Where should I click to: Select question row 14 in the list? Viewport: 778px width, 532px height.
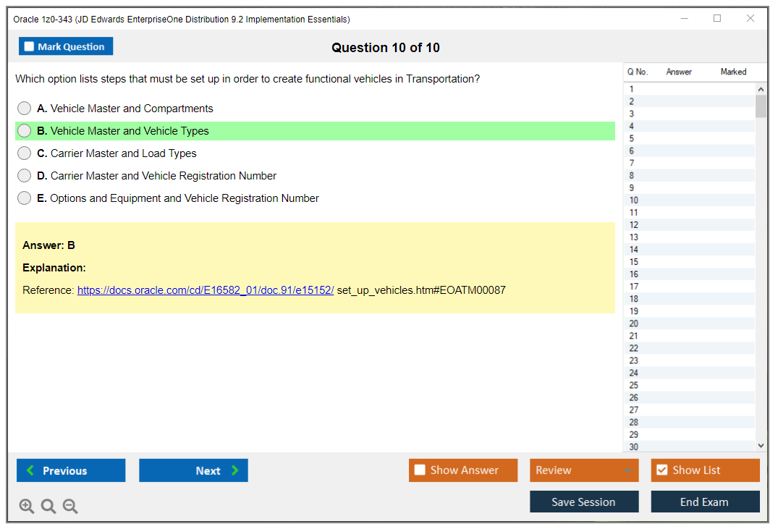(689, 250)
